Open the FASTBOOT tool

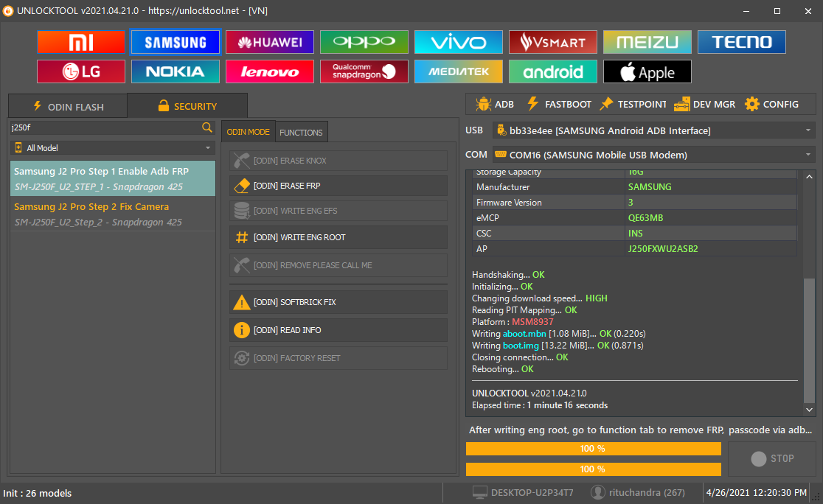559,104
